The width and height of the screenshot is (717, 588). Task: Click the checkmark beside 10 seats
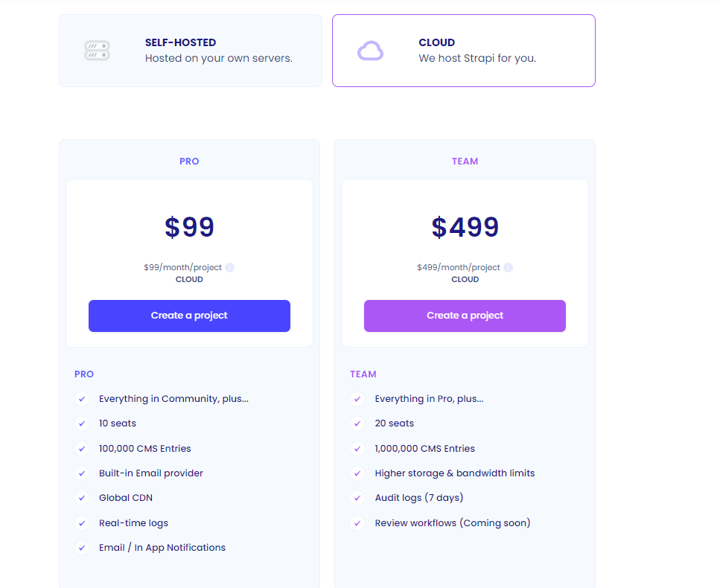tap(82, 424)
